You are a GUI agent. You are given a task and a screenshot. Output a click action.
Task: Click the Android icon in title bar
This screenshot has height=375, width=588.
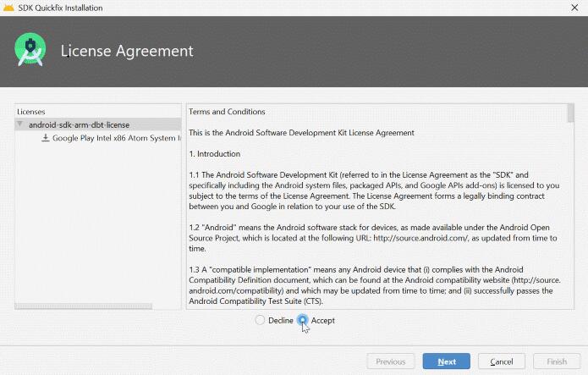click(x=8, y=8)
